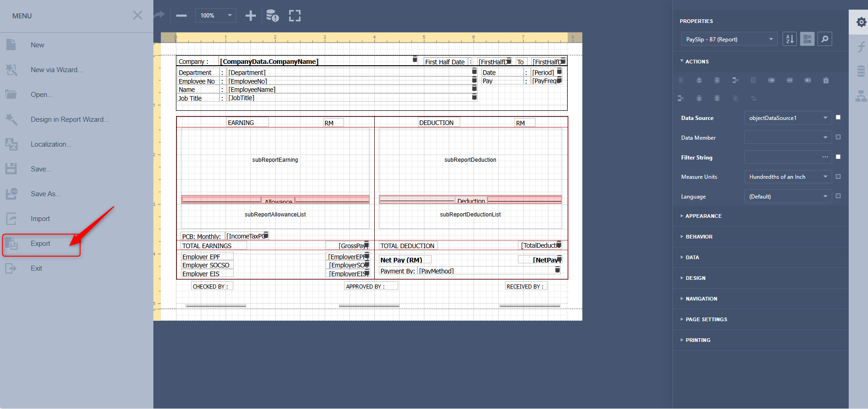
Task: Select New in the menu
Action: tap(38, 45)
